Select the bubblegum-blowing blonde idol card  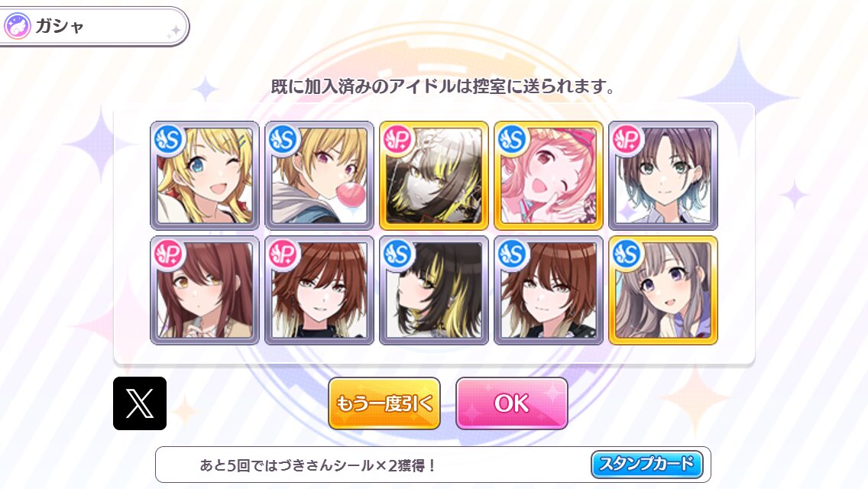pos(319,176)
